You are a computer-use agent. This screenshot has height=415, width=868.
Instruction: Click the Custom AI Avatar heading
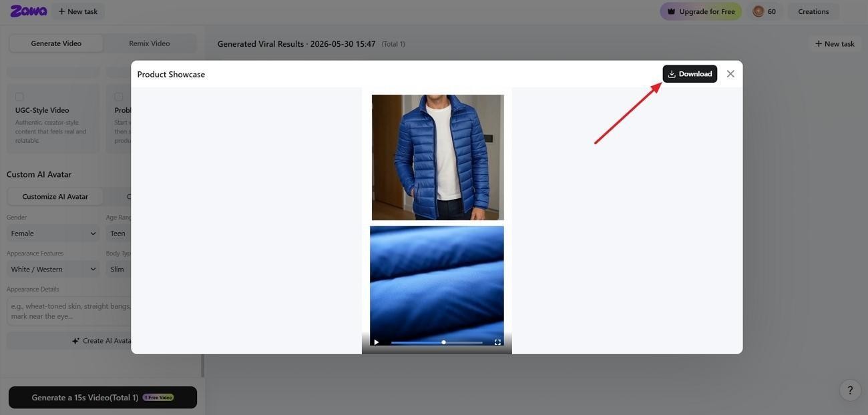39,174
